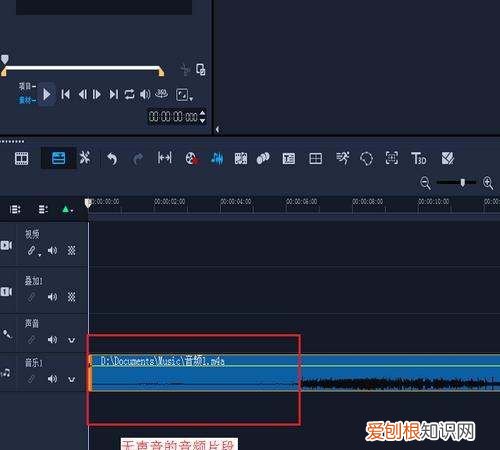Select the Overlay 1 track icon
The width and height of the screenshot is (500, 450).
[x=6, y=292]
